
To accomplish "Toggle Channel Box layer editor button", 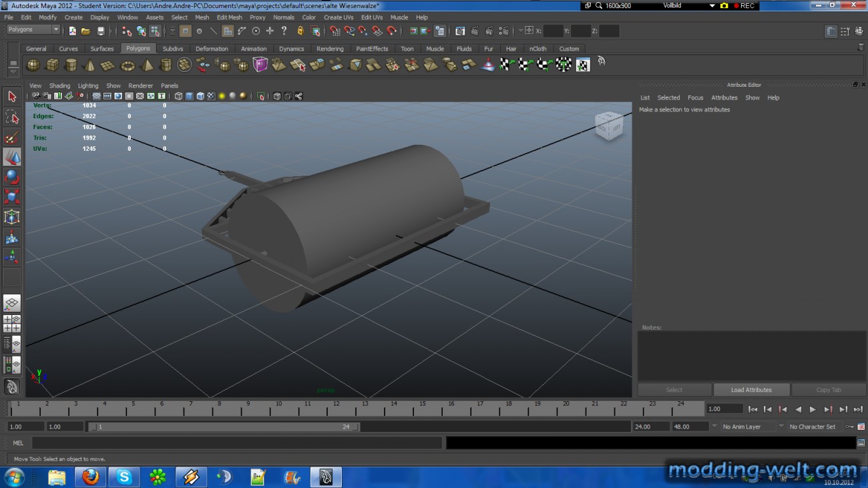I will point(858,31).
